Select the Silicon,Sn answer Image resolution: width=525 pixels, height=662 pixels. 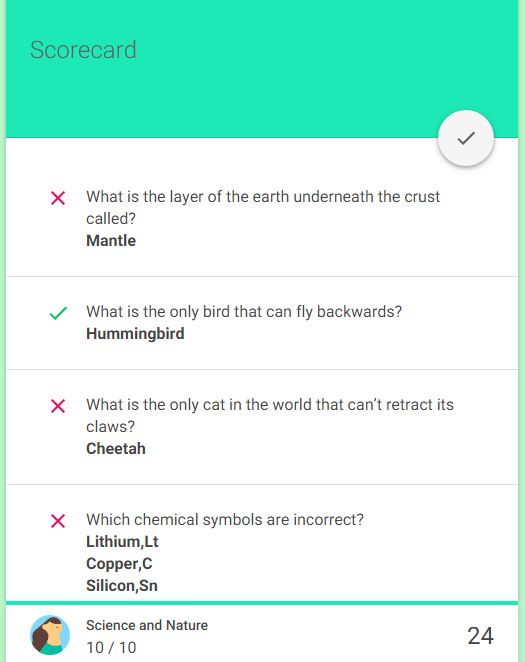(122, 586)
